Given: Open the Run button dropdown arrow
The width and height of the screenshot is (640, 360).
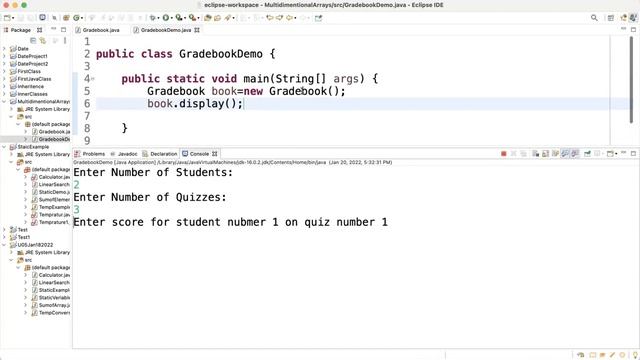Looking at the screenshot, I should pyautogui.click(x=171, y=18).
